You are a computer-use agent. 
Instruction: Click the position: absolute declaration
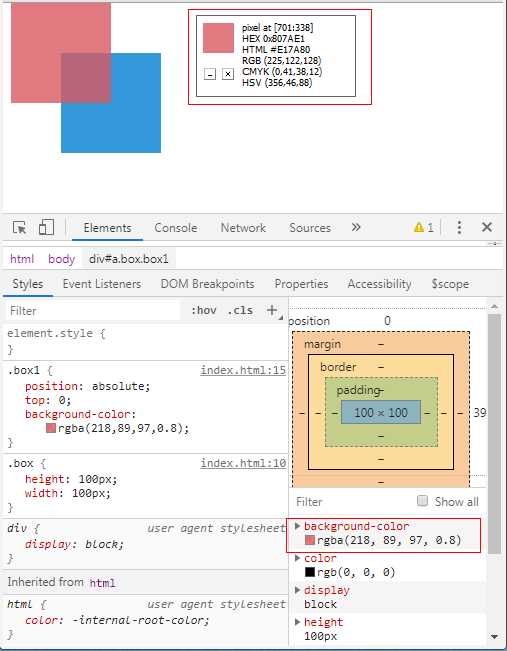[x=88, y=387]
